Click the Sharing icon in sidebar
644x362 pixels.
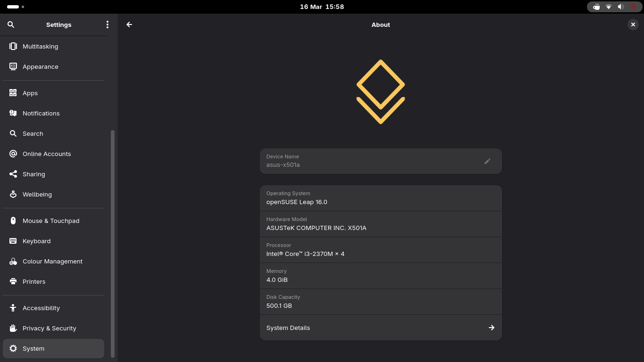point(13,174)
